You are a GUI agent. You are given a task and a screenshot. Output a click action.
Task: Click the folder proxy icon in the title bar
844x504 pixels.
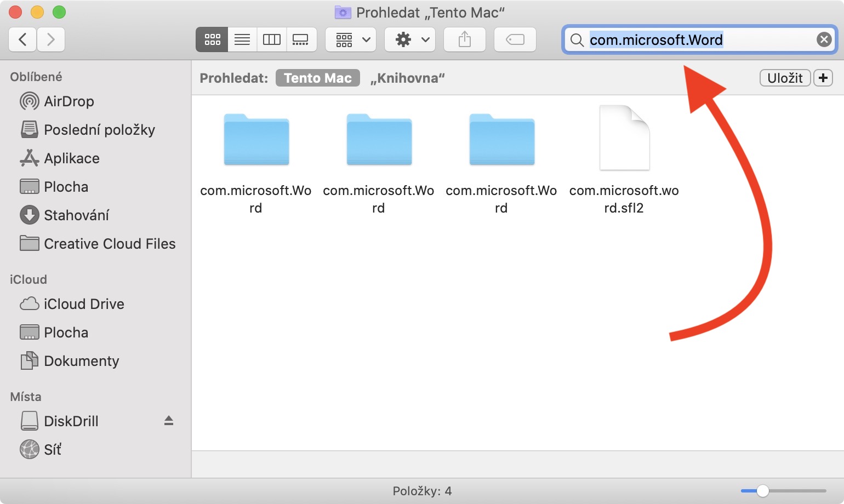point(343,12)
